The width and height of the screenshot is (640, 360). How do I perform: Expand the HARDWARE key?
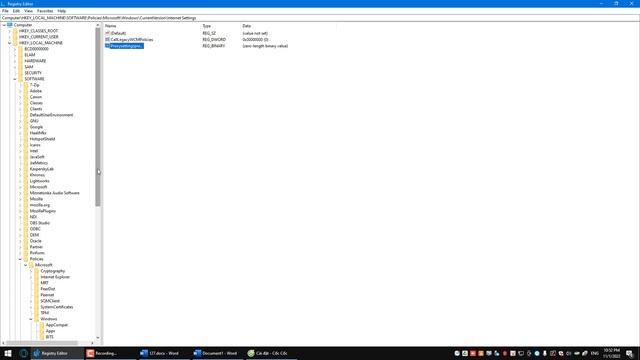point(15,61)
